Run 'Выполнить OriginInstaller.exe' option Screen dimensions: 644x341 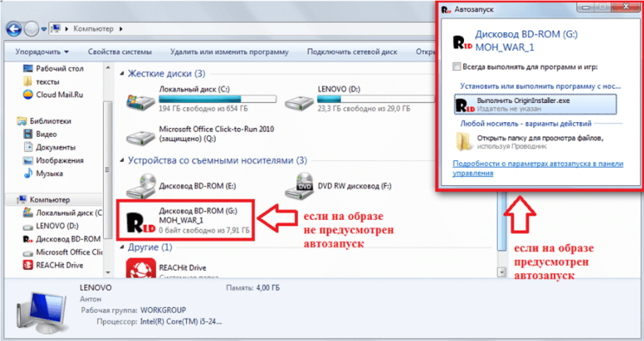pos(535,105)
